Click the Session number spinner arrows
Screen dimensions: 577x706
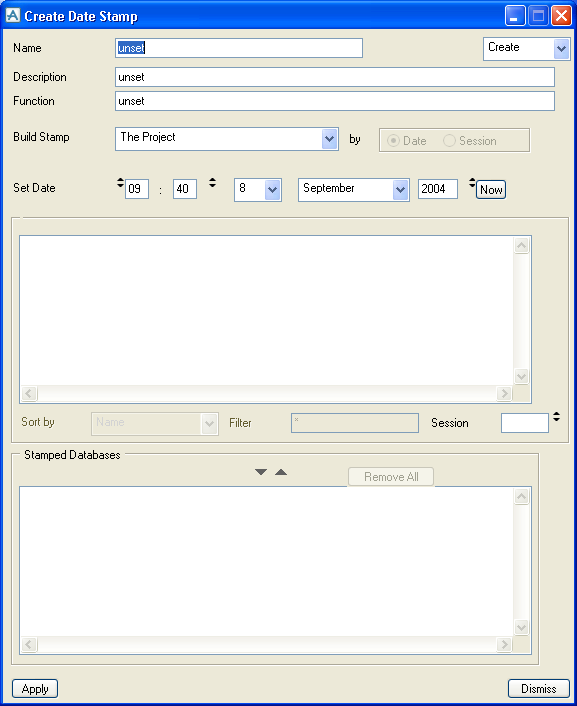coord(557,417)
